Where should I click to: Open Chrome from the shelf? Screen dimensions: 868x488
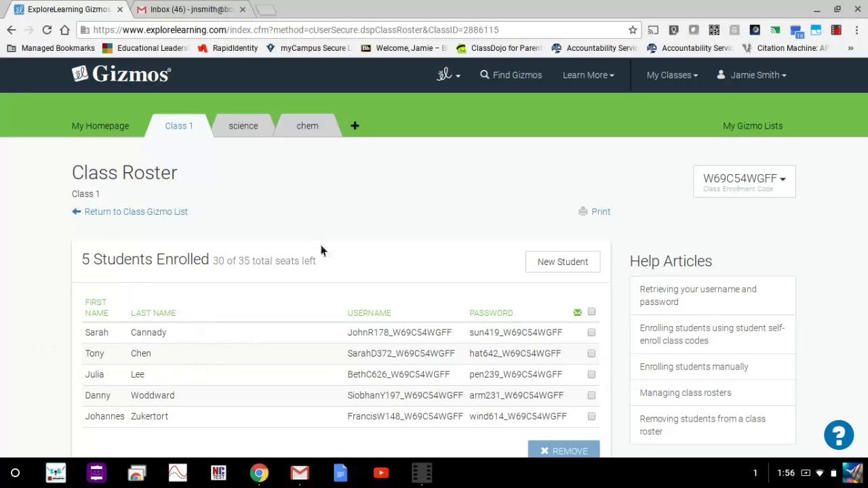(259, 473)
